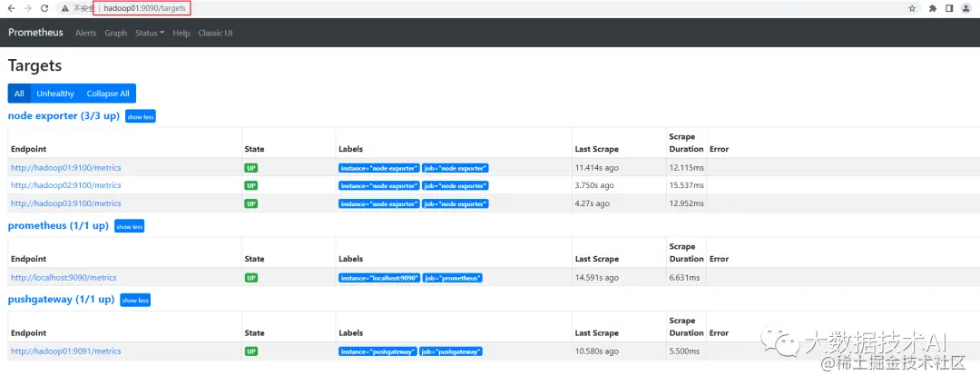Open http://hadoop02:9100/metrics endpoint link

coord(65,185)
